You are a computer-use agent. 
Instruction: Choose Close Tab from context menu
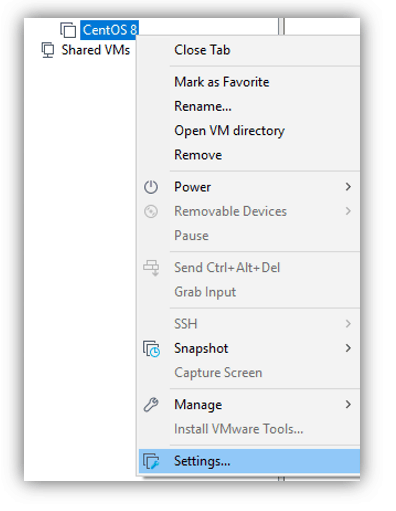[249, 50]
